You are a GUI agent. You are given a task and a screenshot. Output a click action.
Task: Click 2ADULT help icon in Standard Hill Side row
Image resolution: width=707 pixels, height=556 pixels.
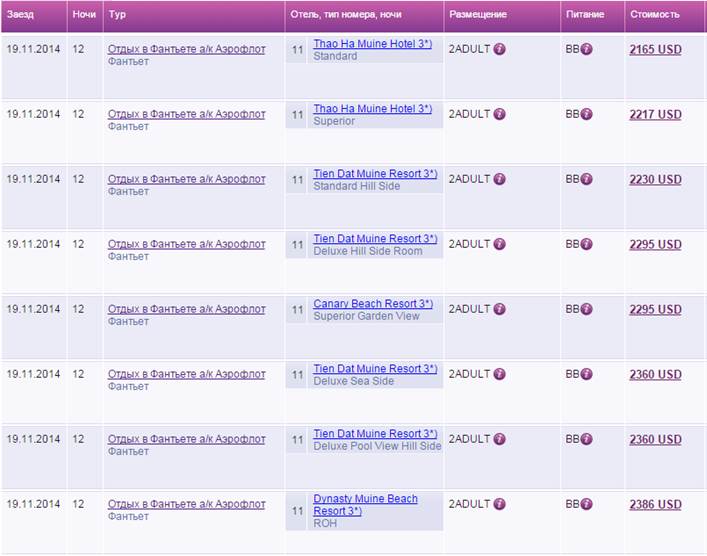pos(500,179)
